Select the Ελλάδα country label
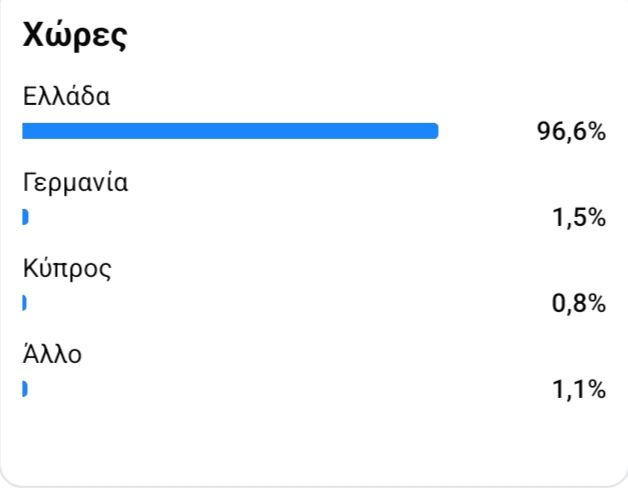This screenshot has height=501, width=628. [66, 98]
